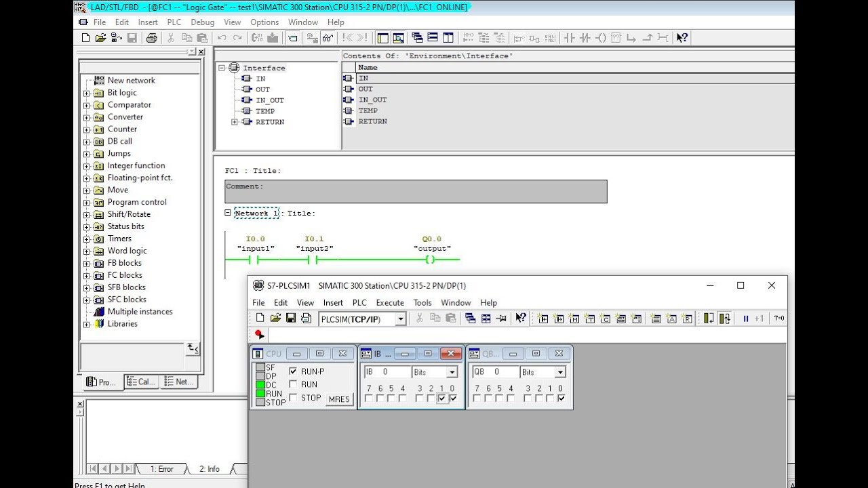Click the T=0 reset timers icon
Image resolution: width=868 pixels, height=488 pixels.
(779, 318)
